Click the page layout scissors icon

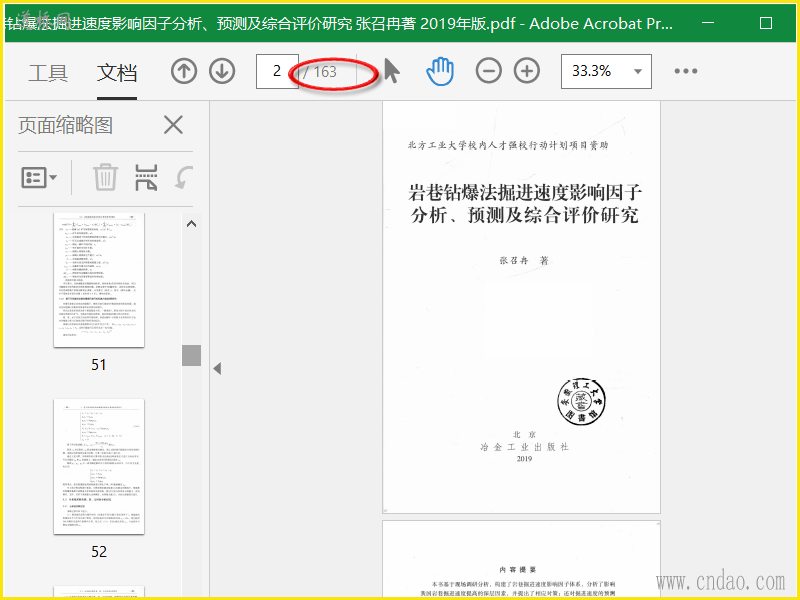pyautogui.click(x=146, y=177)
